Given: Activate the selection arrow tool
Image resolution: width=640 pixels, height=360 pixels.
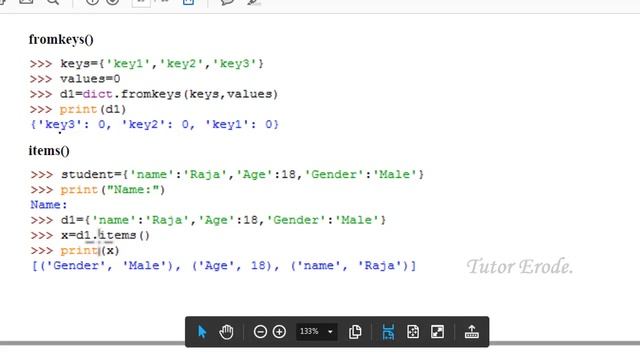Looking at the screenshot, I should [202, 332].
